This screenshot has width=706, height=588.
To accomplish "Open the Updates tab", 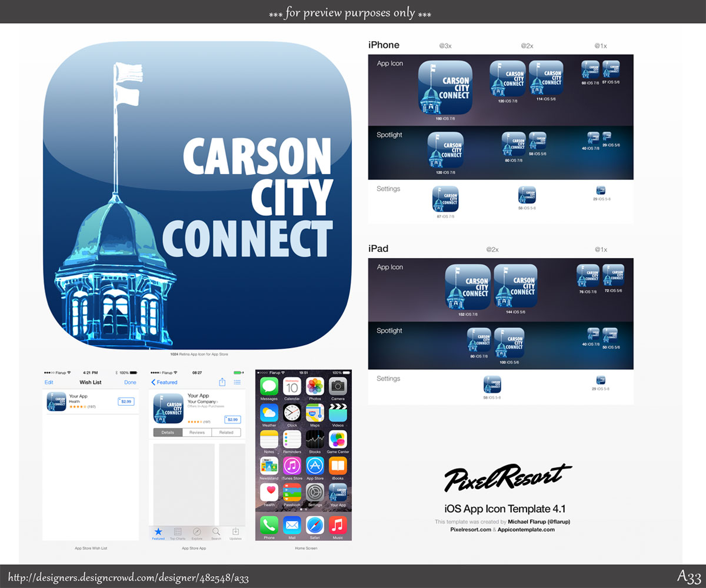I will pos(235,533).
